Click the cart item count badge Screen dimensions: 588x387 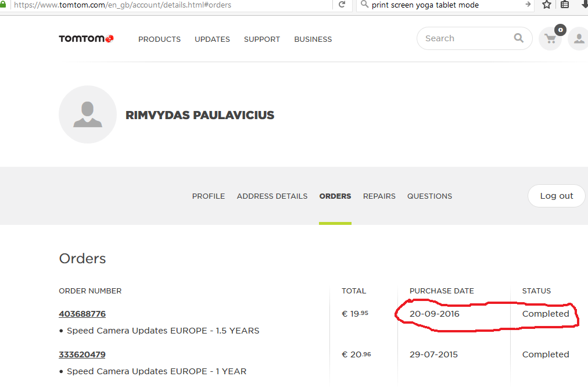coord(560,30)
